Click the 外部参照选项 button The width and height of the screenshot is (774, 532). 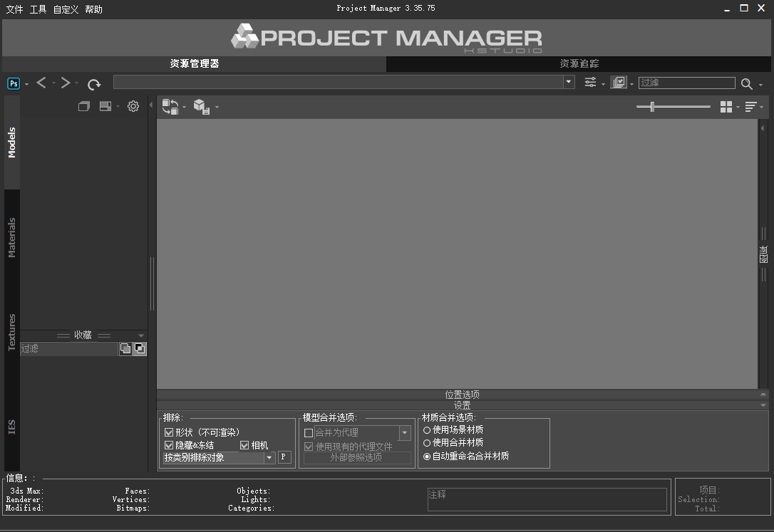point(357,457)
